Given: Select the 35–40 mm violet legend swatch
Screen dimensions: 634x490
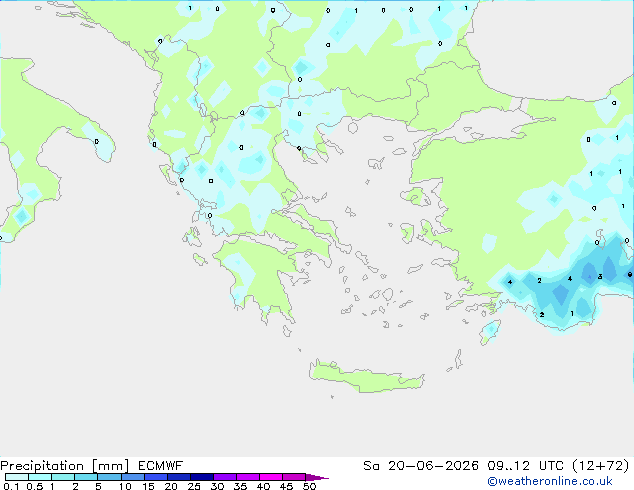Looking at the screenshot, I should (x=248, y=477).
